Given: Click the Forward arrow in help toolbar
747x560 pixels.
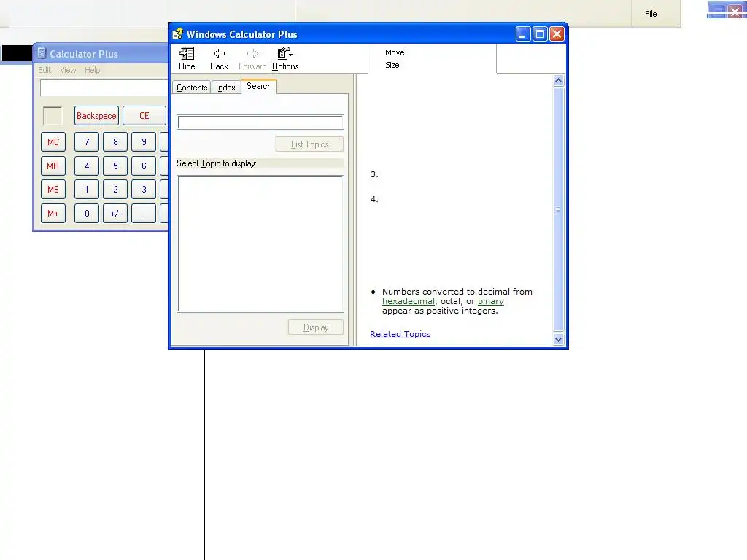Looking at the screenshot, I should tap(252, 59).
